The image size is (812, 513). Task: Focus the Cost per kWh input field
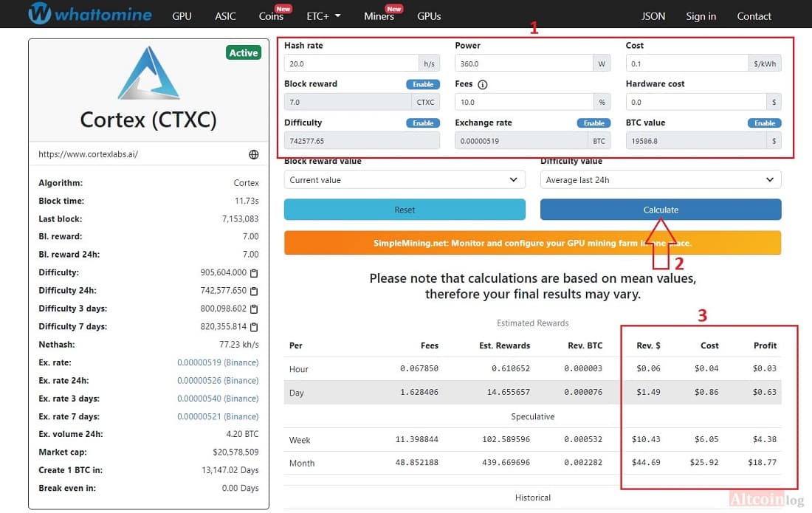point(687,63)
